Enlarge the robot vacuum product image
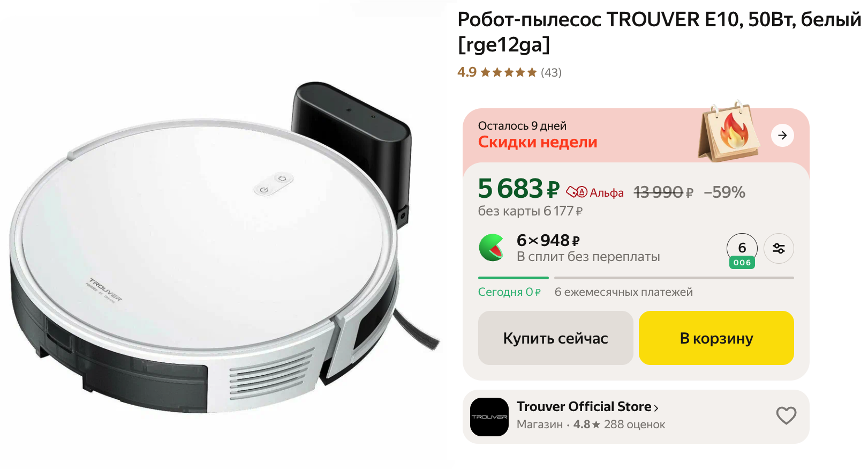The image size is (868, 469). [225, 248]
